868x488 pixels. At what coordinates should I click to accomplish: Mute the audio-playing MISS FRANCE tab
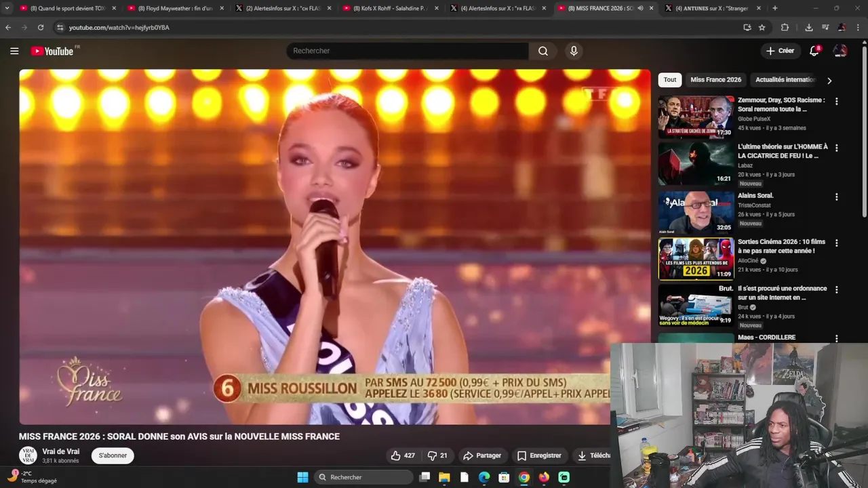[x=640, y=8]
